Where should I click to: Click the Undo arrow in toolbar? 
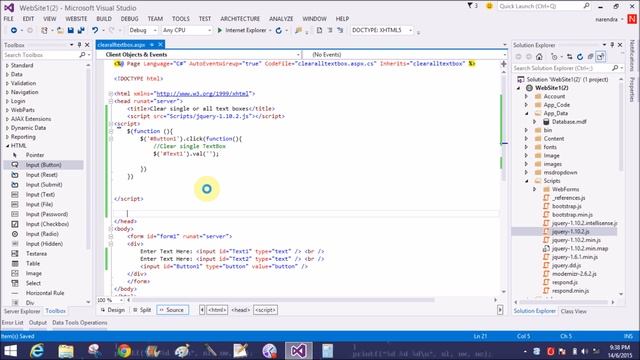coord(95,30)
